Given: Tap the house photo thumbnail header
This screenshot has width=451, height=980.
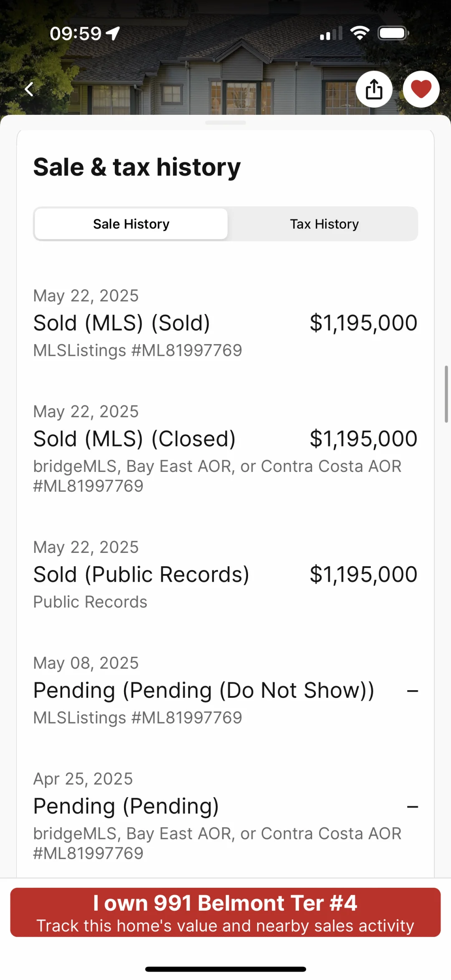Looking at the screenshot, I should (225, 57).
